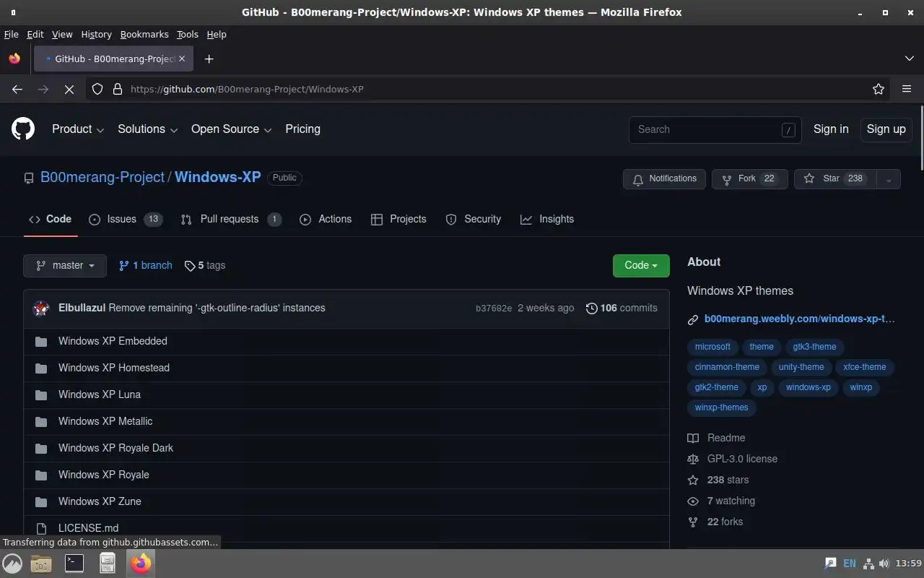
Task: Click Elbullazul's avatar image
Action: [41, 309]
